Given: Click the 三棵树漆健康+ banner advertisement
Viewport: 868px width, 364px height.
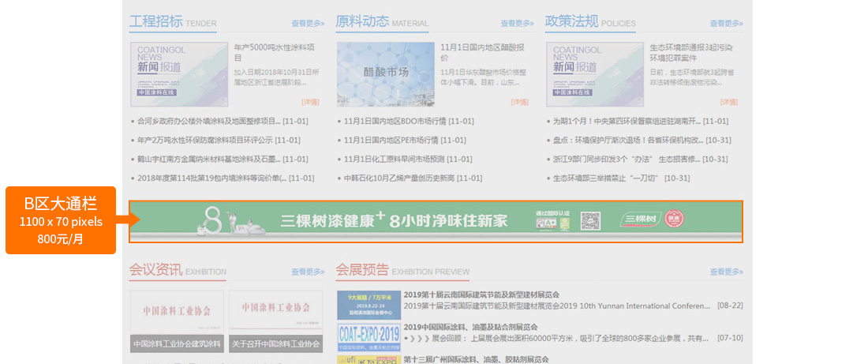Looking at the screenshot, I should [436, 221].
